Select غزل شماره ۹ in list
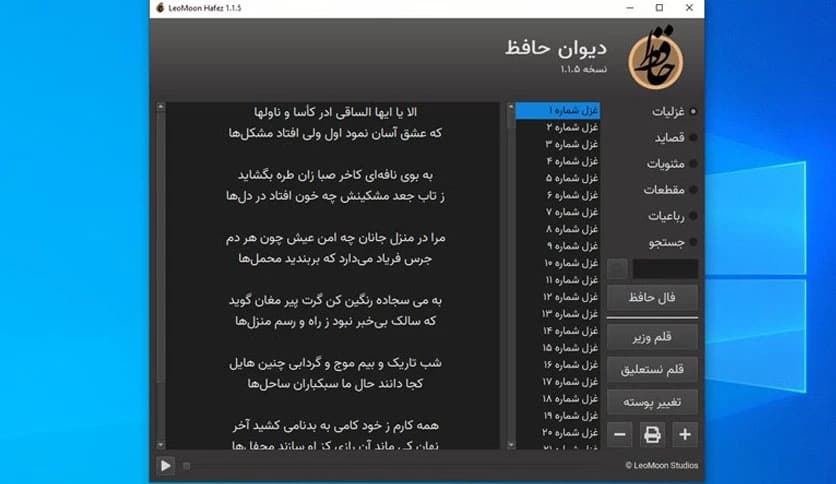The width and height of the screenshot is (836, 484). 558,246
